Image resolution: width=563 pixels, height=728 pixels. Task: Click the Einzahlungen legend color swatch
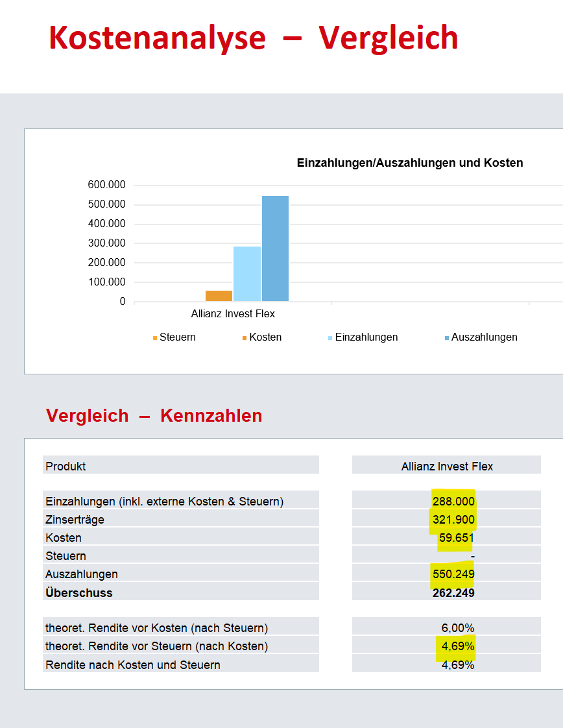click(330, 338)
